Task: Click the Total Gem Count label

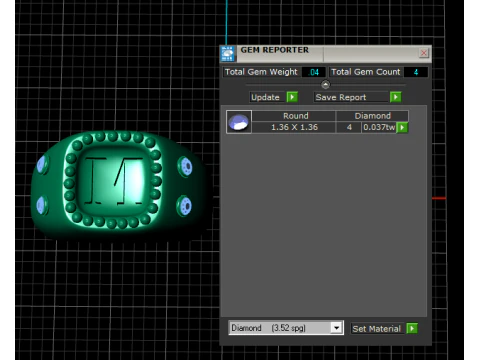Action: (366, 72)
